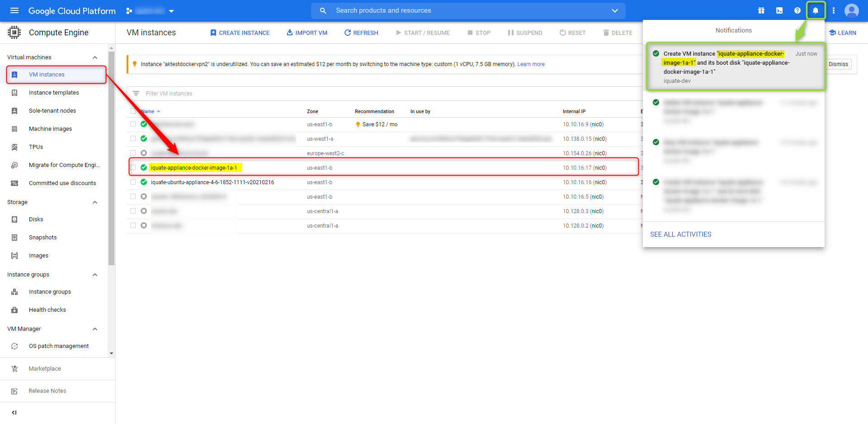Collapse the Instance groups section
868x424 pixels.
95,275
